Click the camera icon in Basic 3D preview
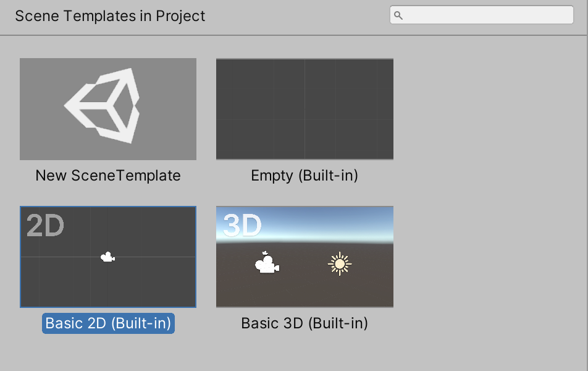Image resolution: width=588 pixels, height=371 pixels. click(267, 265)
